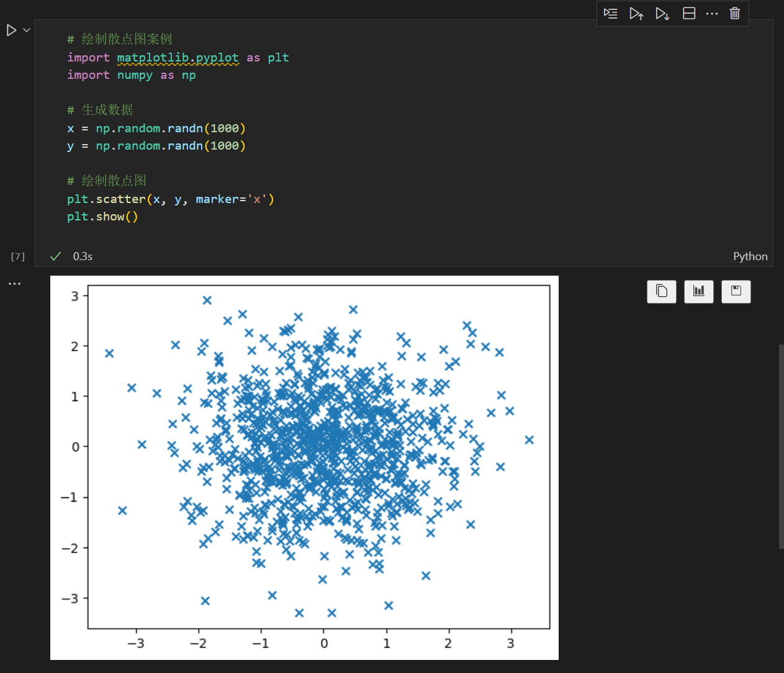The height and width of the screenshot is (673, 784).
Task: Open the run options dropdown arrow
Action: pos(27,30)
